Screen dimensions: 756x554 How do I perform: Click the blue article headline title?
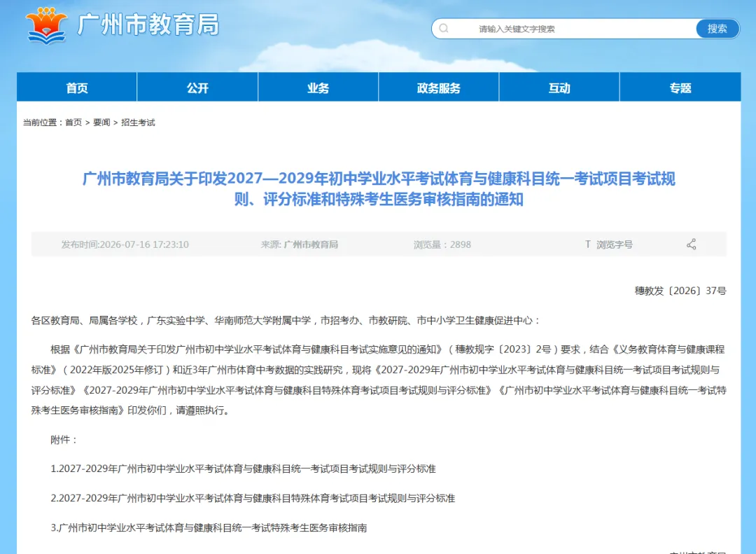379,188
